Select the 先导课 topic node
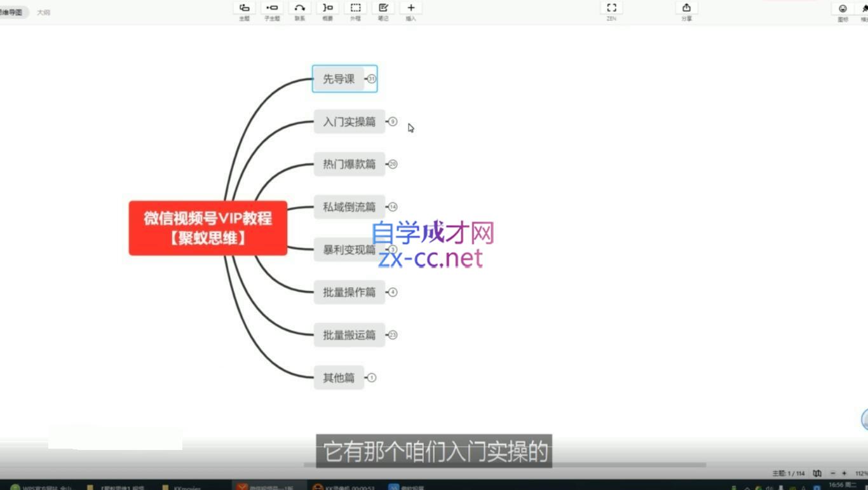 coord(338,79)
